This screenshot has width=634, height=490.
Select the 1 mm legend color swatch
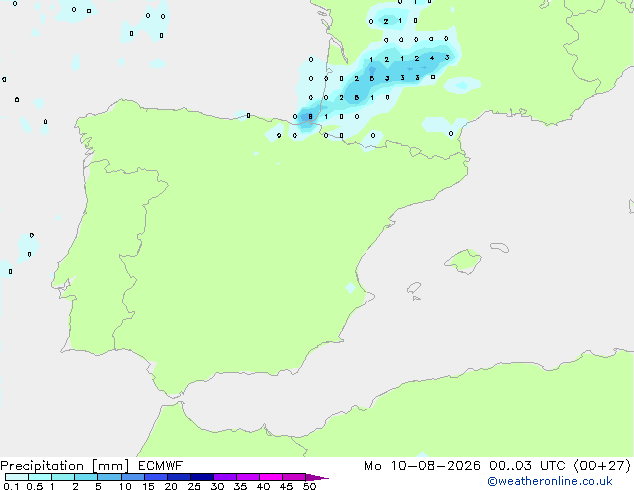tap(63, 477)
